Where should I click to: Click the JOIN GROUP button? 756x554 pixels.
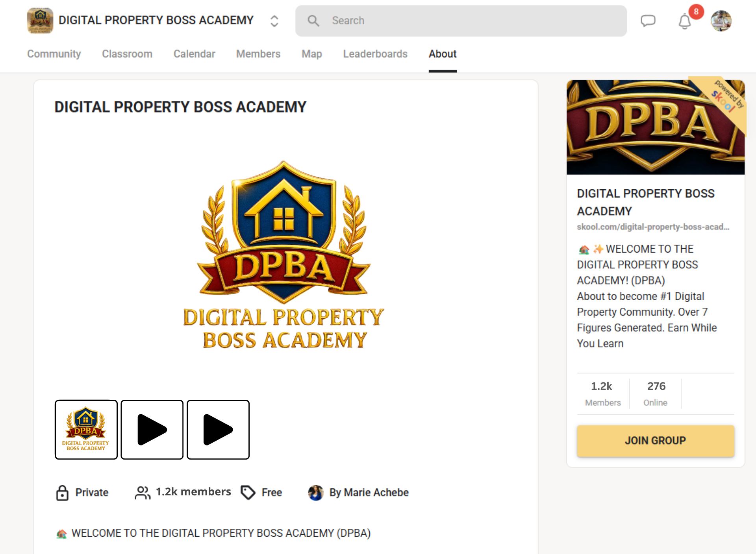[x=656, y=441]
